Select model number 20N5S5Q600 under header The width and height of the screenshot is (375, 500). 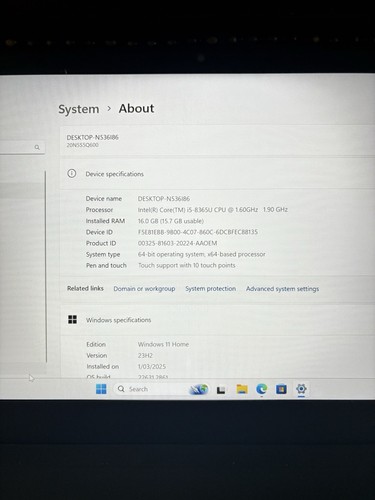point(82,145)
